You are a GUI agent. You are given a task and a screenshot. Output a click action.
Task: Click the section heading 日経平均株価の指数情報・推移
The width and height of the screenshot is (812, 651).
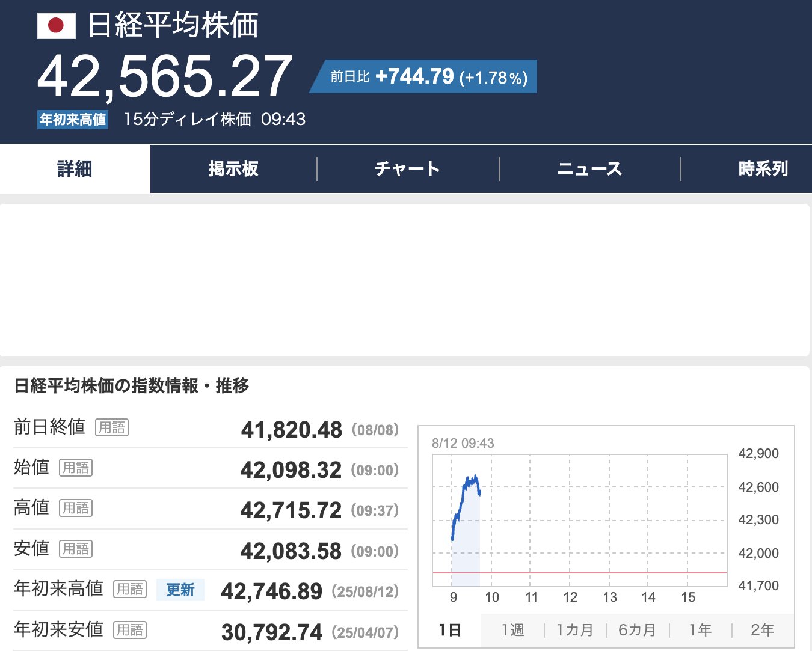click(x=131, y=385)
